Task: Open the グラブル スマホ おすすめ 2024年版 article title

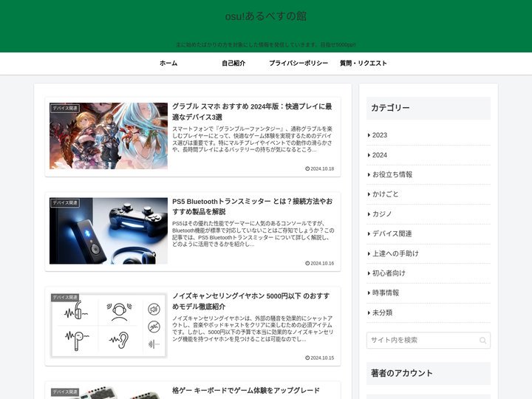Action: (252, 112)
